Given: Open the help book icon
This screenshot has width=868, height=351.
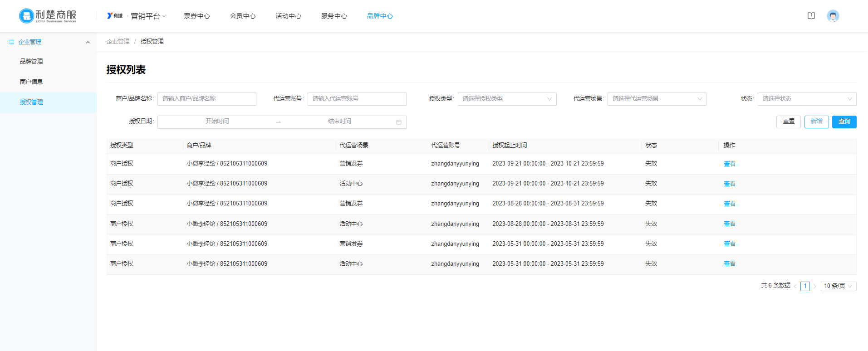Looking at the screenshot, I should pos(811,16).
